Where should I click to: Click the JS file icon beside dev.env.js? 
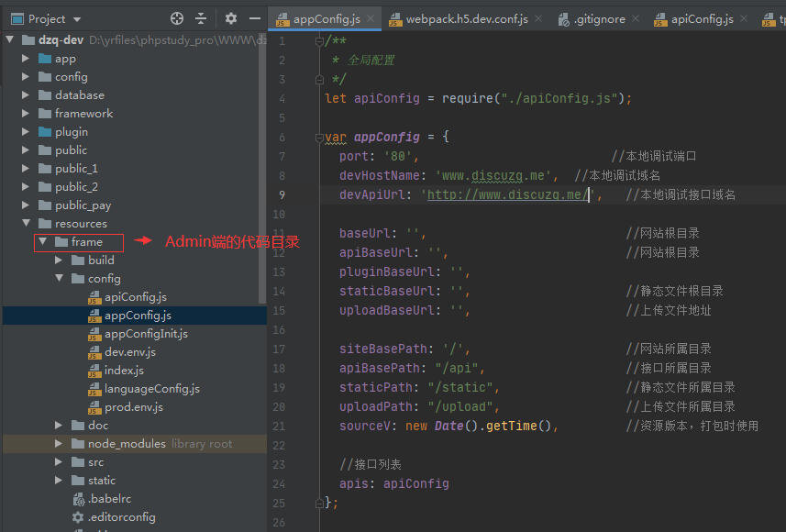pyautogui.click(x=94, y=352)
